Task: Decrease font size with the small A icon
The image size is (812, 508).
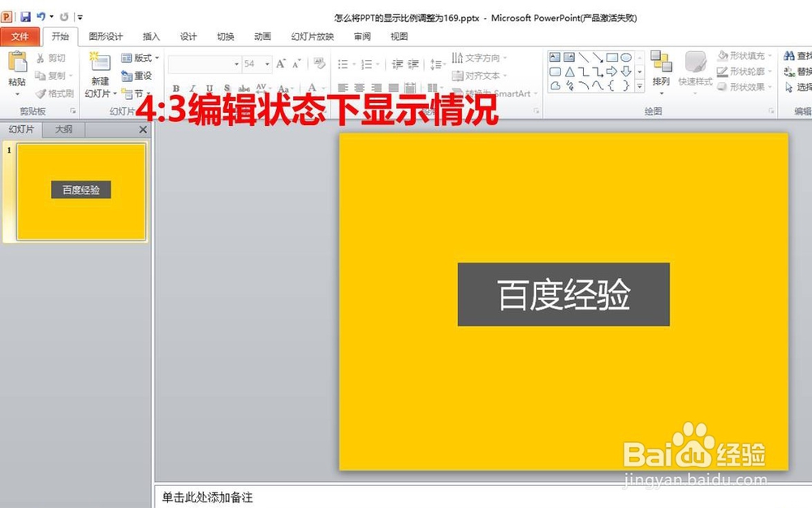Action: [296, 63]
